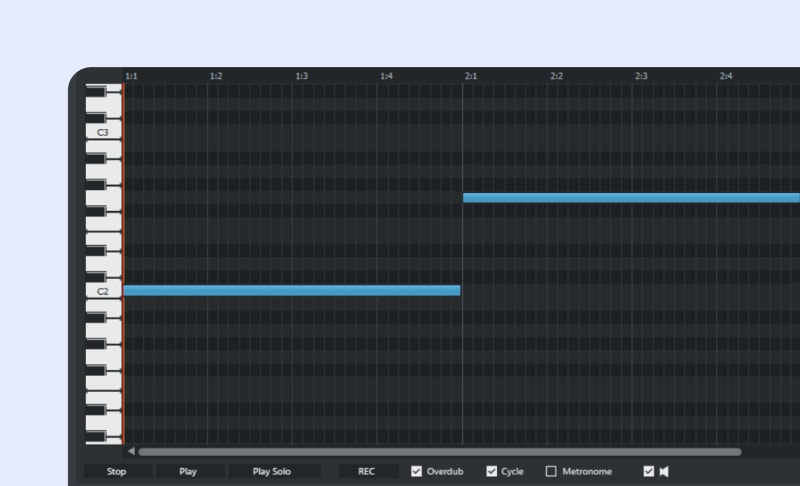Select the blue note at C2
This screenshot has height=486, width=800.
(291, 291)
